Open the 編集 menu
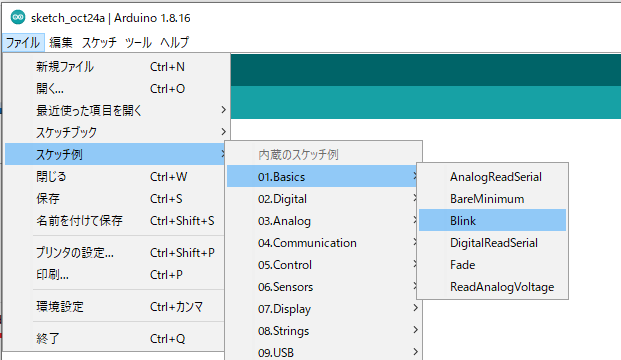Viewport: 621px width, 360px height. pos(61,42)
